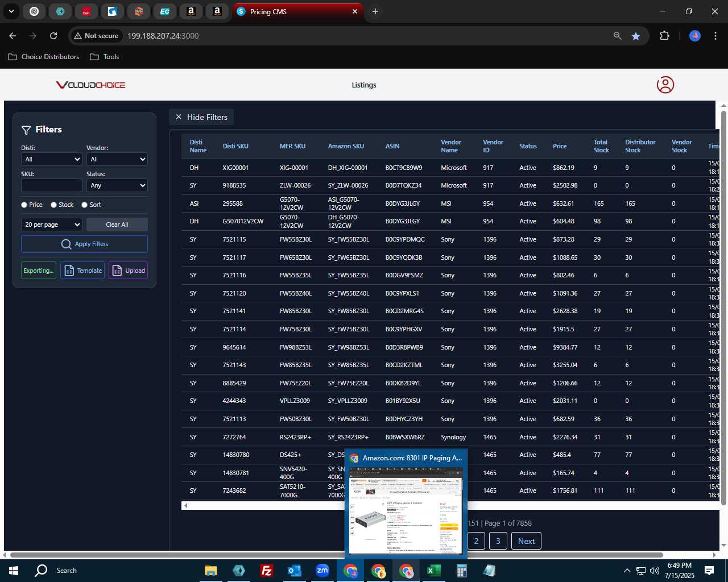Open the Chrome extensions puzzle icon
Viewport: 728px width, 582px height.
click(664, 36)
